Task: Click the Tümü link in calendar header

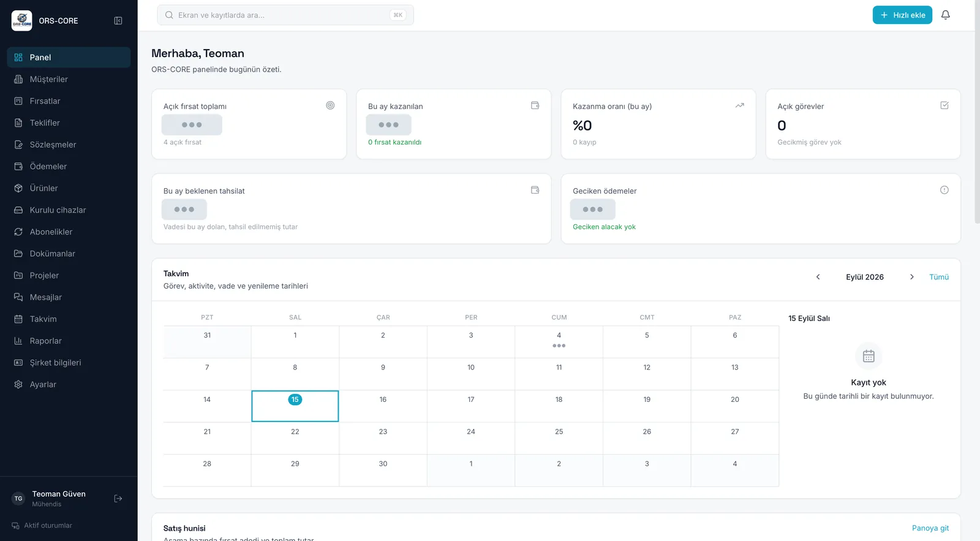Action: pyautogui.click(x=939, y=277)
